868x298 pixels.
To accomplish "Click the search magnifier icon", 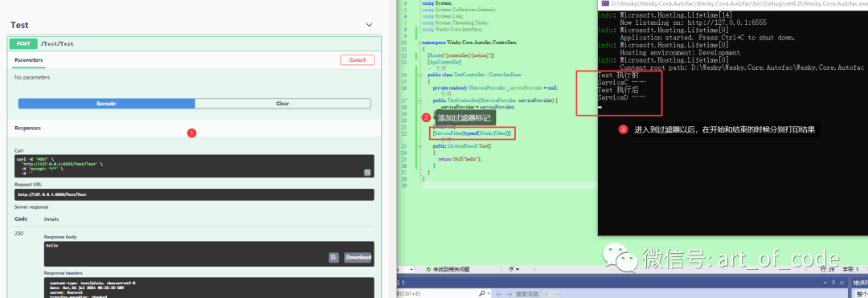I will (x=481, y=293).
